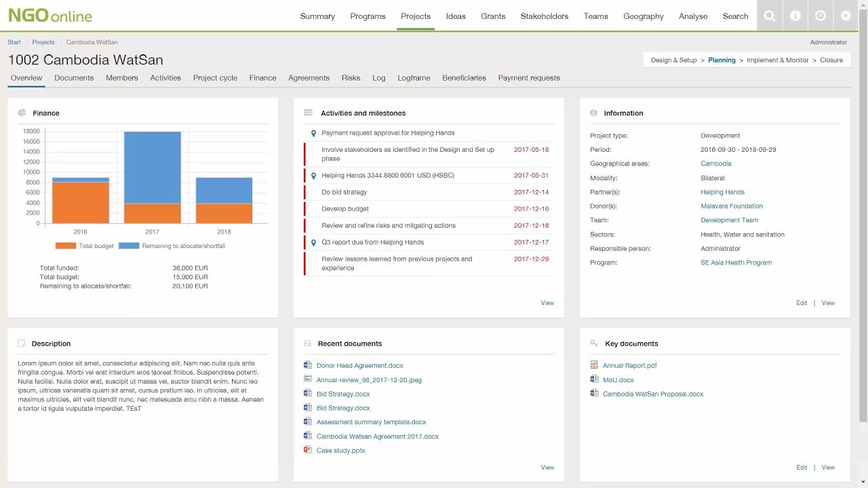Viewport: 868px width, 488px height.
Task: Switch to the Payment requests tab
Action: pyautogui.click(x=529, y=78)
